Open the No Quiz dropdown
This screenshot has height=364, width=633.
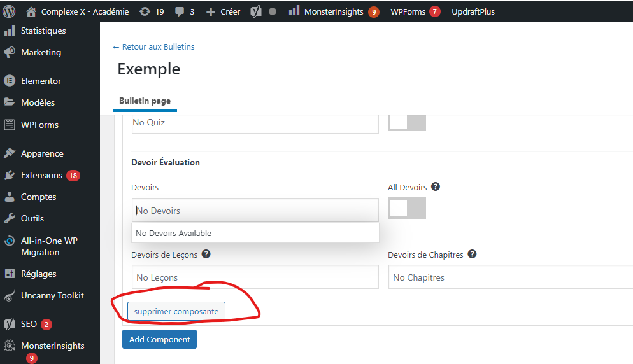[255, 122]
